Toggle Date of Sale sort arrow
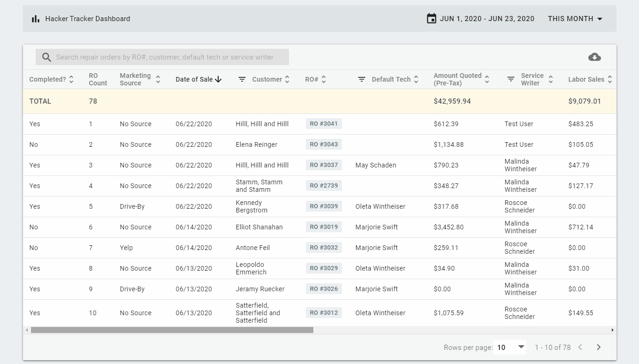 (218, 79)
